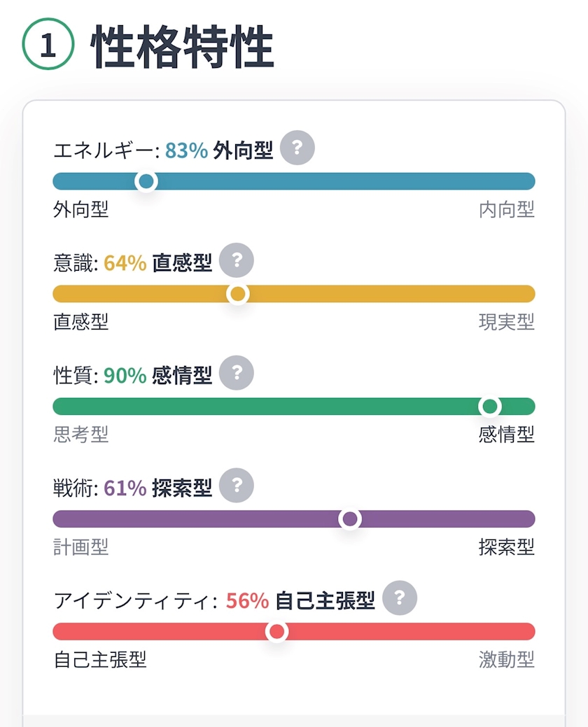Click the yellow 意識 slider handle

tap(238, 294)
